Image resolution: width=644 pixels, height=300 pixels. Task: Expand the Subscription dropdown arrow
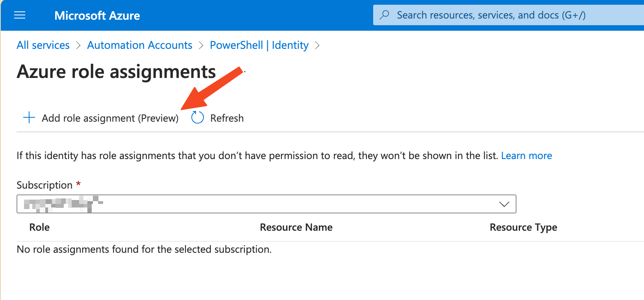pyautogui.click(x=504, y=204)
